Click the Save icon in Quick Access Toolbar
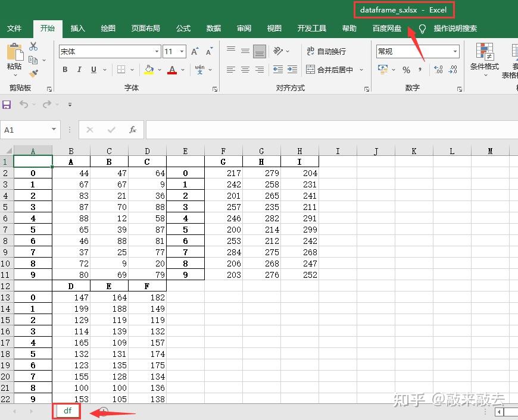 [x=7, y=104]
